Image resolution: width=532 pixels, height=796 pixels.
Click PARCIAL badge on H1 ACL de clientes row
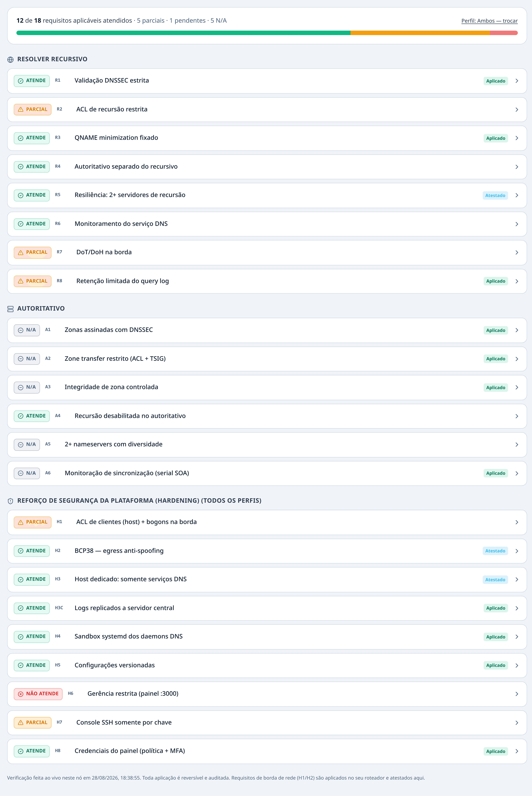[33, 522]
